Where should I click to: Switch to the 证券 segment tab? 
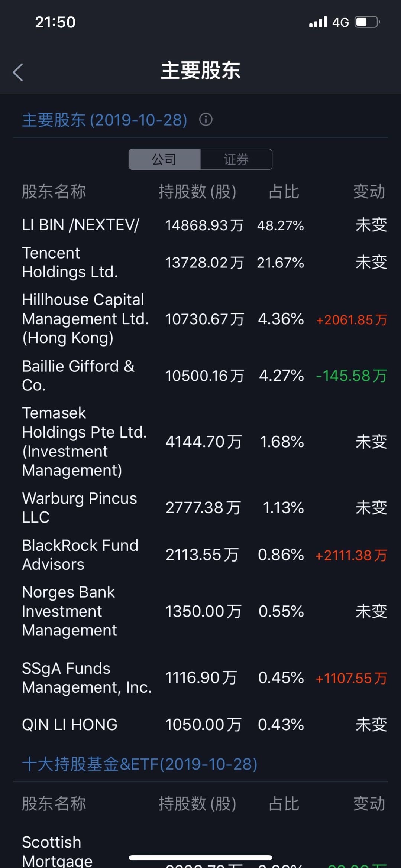[x=236, y=159]
